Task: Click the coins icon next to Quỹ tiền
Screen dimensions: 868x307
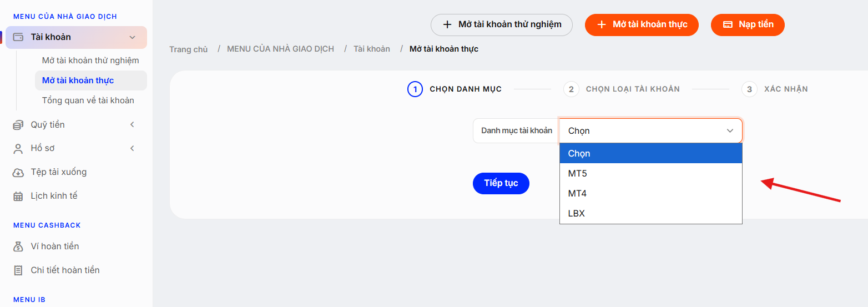Action: (18, 125)
